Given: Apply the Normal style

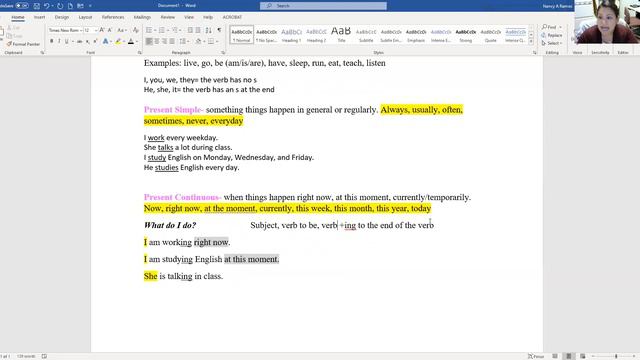Looking at the screenshot, I should click(242, 35).
